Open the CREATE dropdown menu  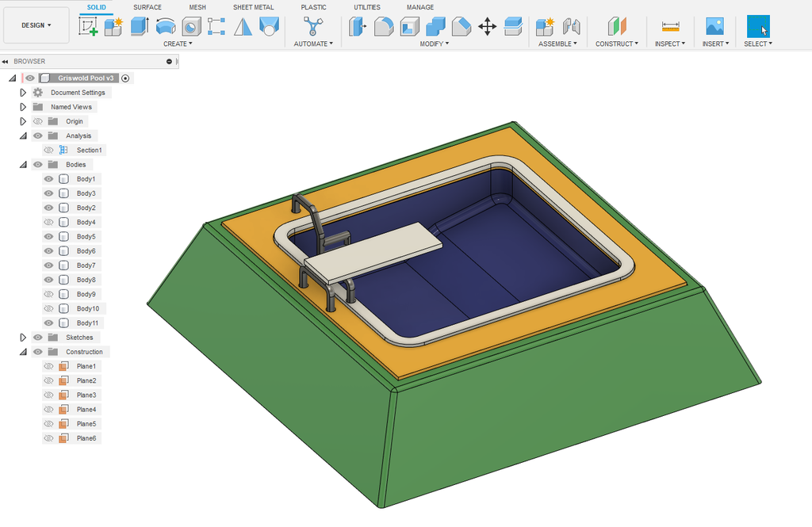[178, 44]
